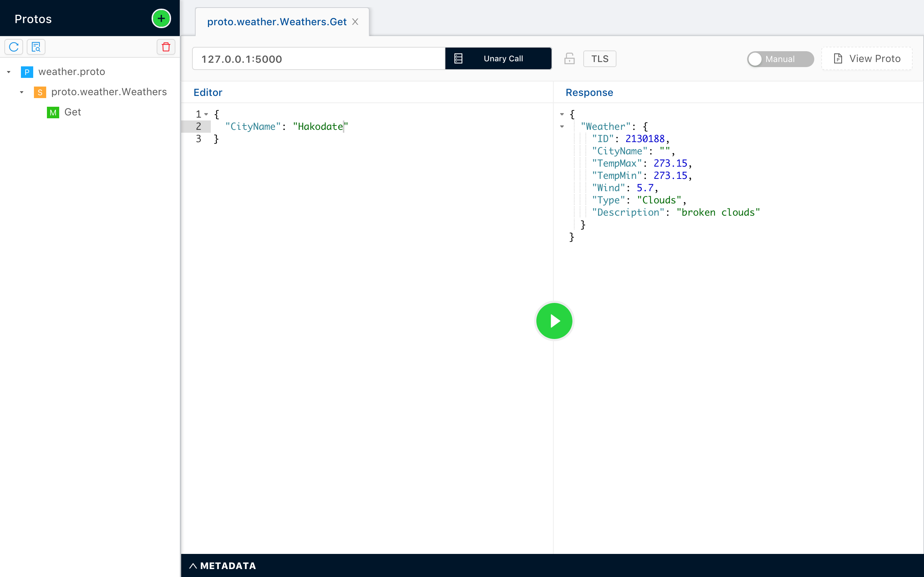Select the proto.weather.Weathers.Get tab
Screen dimensions: 924x577
(276, 22)
